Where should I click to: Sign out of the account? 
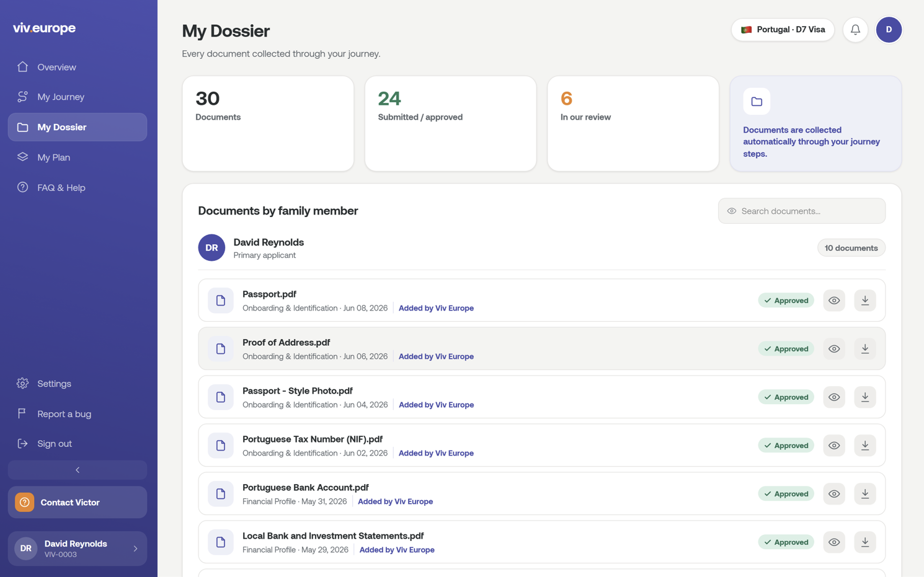click(78, 444)
